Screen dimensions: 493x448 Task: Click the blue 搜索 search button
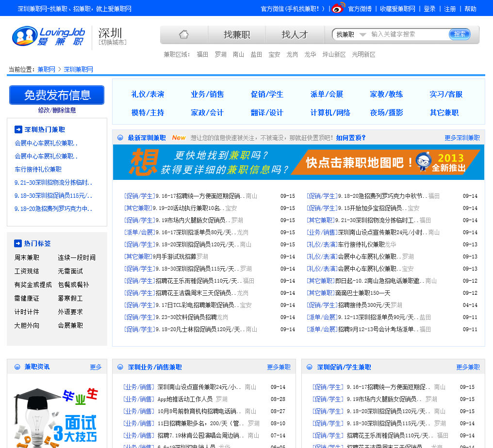click(x=460, y=34)
